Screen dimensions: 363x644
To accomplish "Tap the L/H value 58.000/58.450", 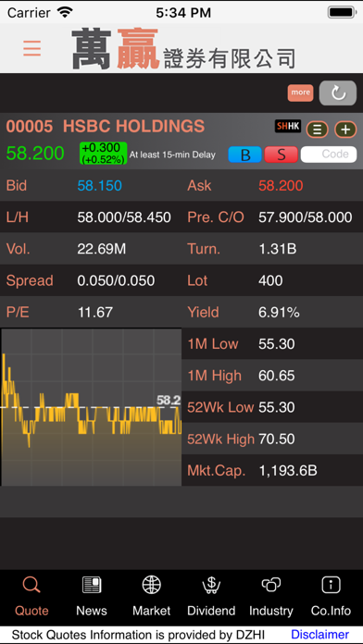I will point(124,217).
